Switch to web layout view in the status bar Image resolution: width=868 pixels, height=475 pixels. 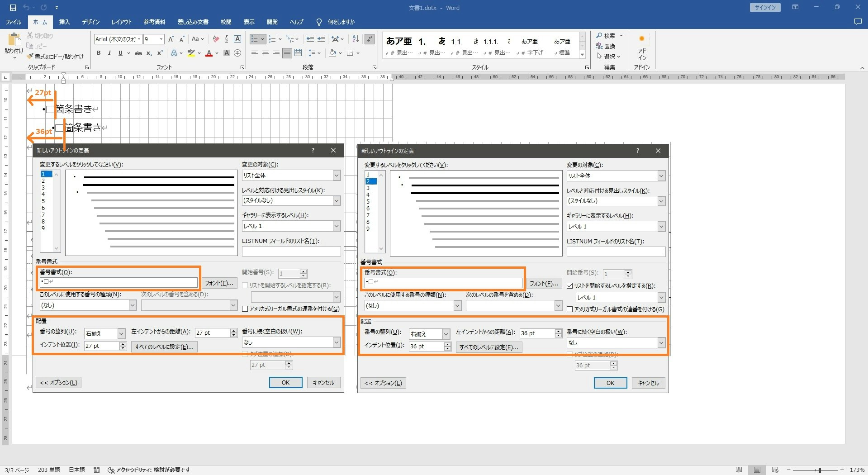click(775, 470)
